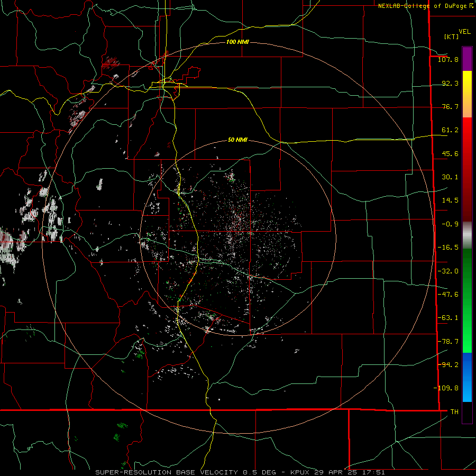The width and height of the screenshot is (476, 476).
Task: Pick the blue segment of the color bar
Action: pyautogui.click(x=467, y=377)
